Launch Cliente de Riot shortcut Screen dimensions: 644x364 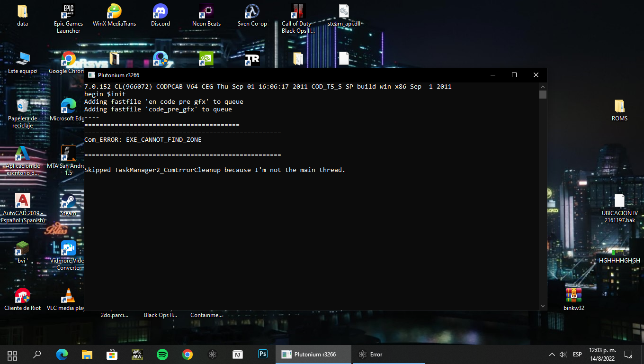click(22, 300)
